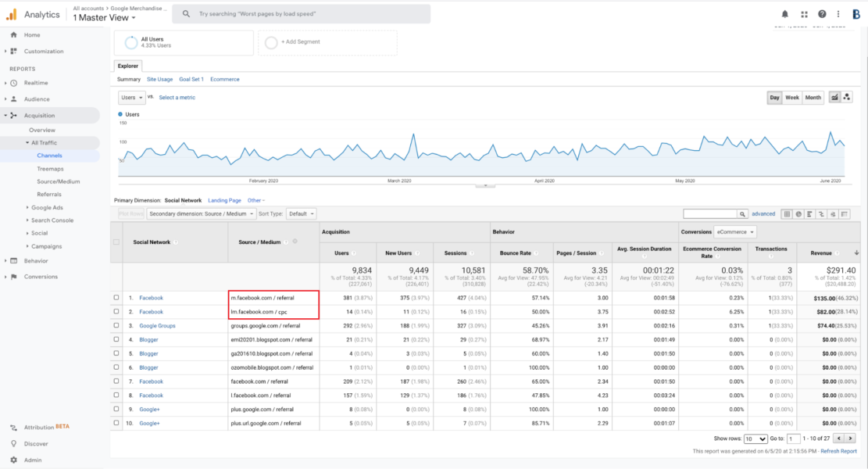Image resolution: width=868 pixels, height=469 pixels.
Task: Click the Analytics logo icon
Action: tap(12, 14)
